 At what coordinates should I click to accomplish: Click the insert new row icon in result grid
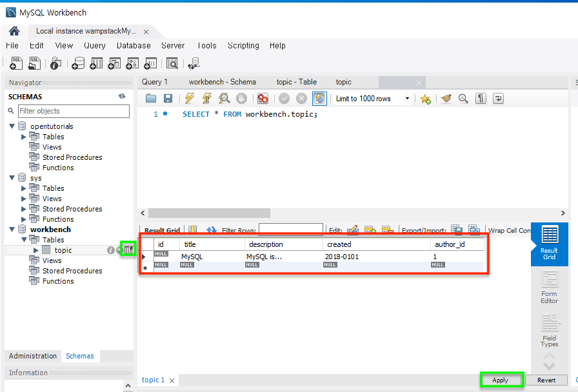pos(370,230)
